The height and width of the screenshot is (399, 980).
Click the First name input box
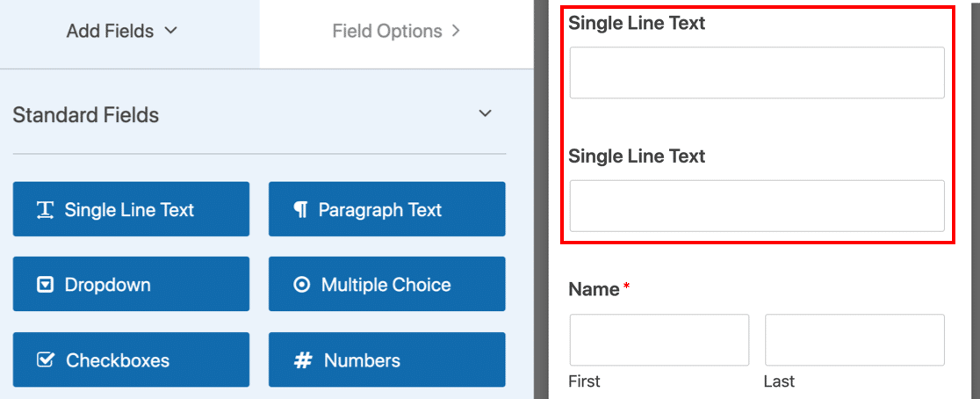click(659, 340)
